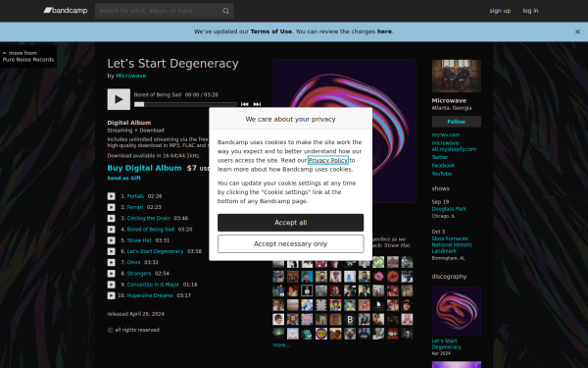Visit microwave-atl.myshopify.com link
This screenshot has width=588, height=368.
(x=454, y=146)
